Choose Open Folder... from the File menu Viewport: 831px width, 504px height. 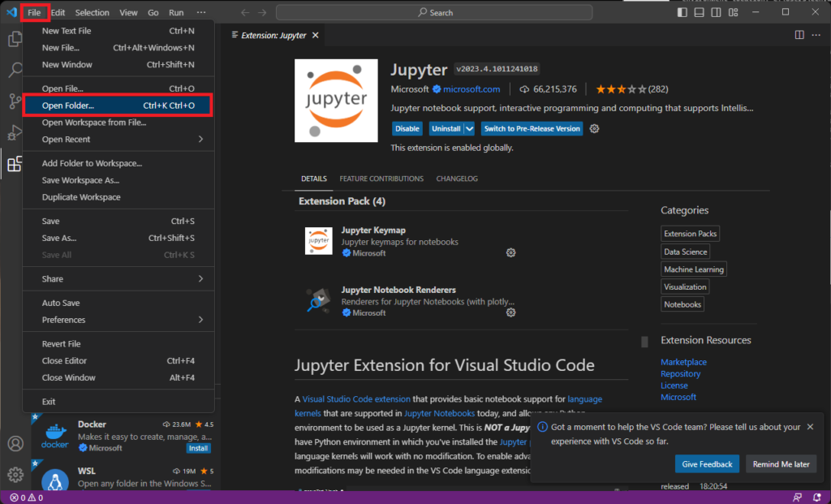118,106
